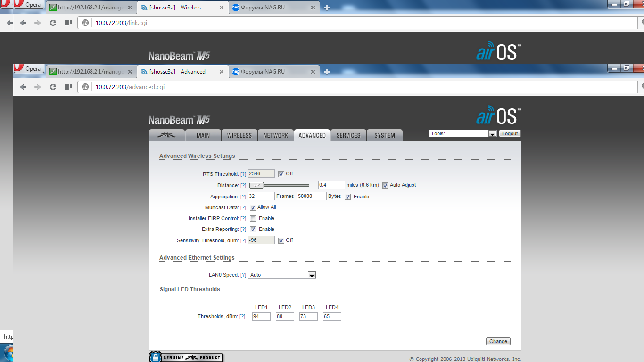Screen dimensions: 644x362
Task: Switch to Форумы NAG.RU tab in Advanced window
Action: click(x=275, y=72)
